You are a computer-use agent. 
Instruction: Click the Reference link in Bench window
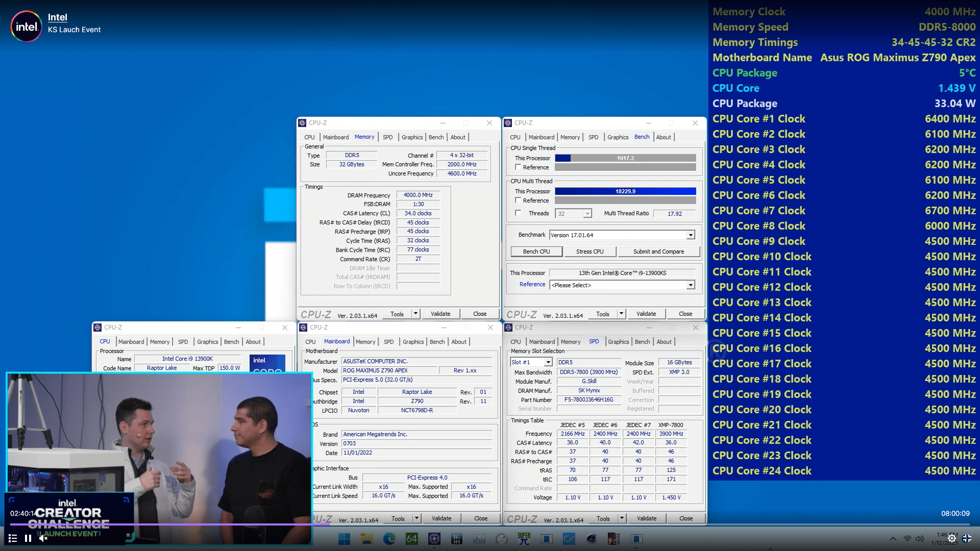coord(532,284)
